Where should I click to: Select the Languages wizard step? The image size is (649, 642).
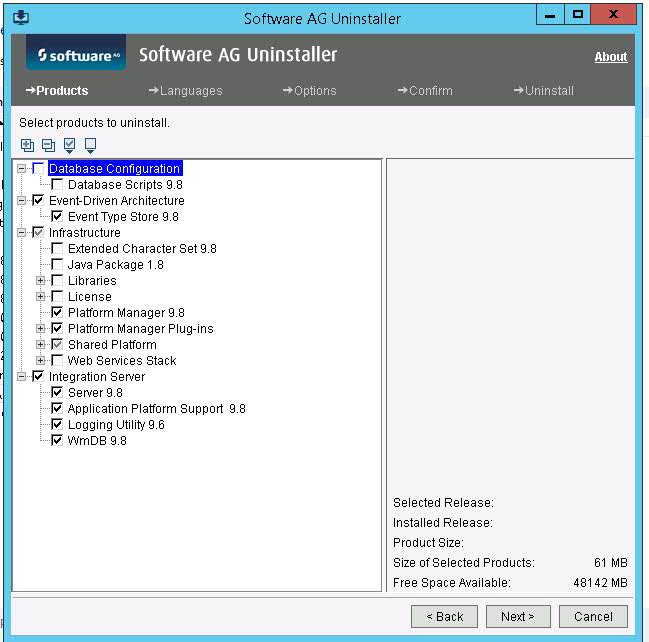[185, 91]
